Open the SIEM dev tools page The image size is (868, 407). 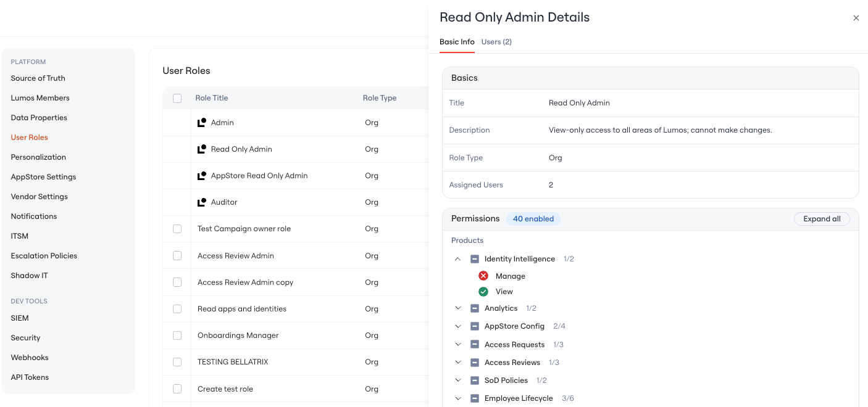[x=20, y=318]
